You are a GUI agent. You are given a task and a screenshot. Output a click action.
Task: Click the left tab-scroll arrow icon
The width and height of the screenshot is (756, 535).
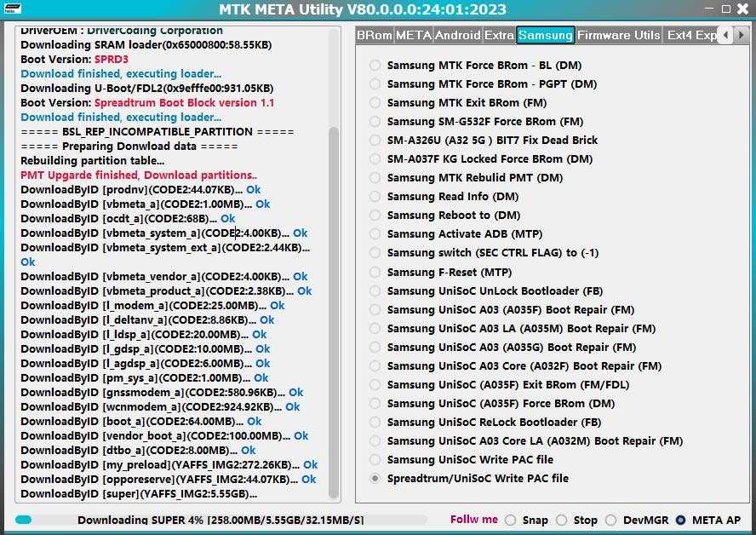[728, 35]
